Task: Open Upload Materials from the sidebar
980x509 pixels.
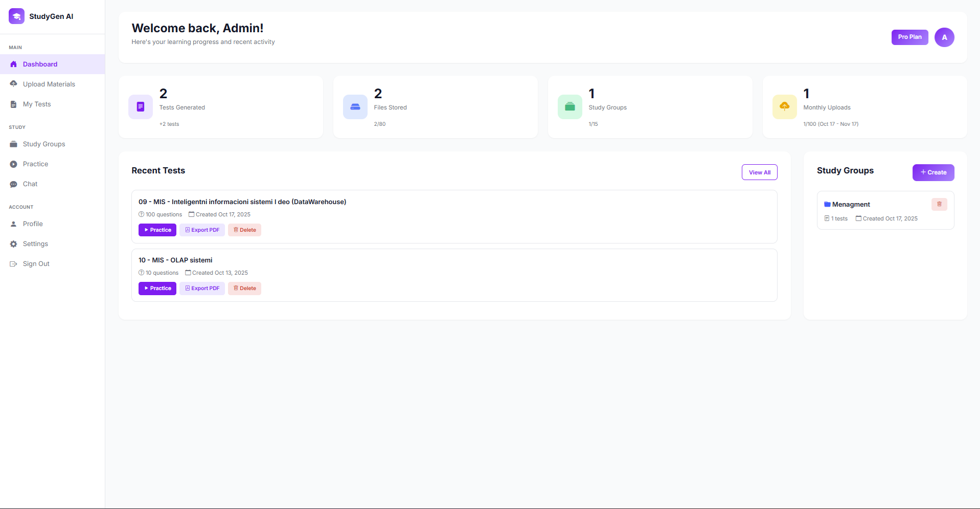Action: [49, 84]
